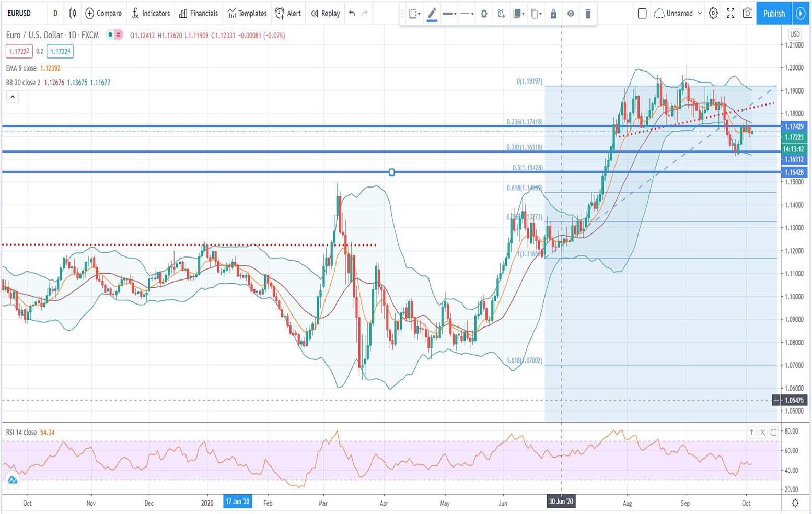The width and height of the screenshot is (812, 514).
Task: Enter fullscreen mode
Action: (x=730, y=13)
